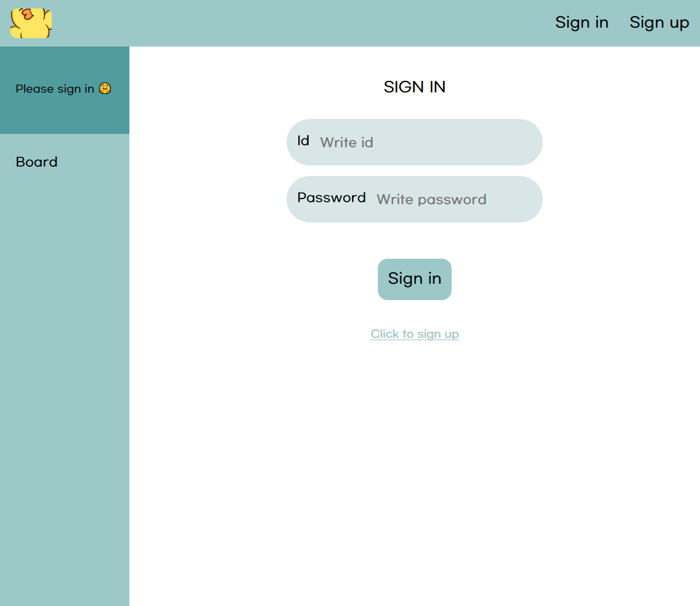Select the winking emoji beside sign-in message

coord(104,89)
